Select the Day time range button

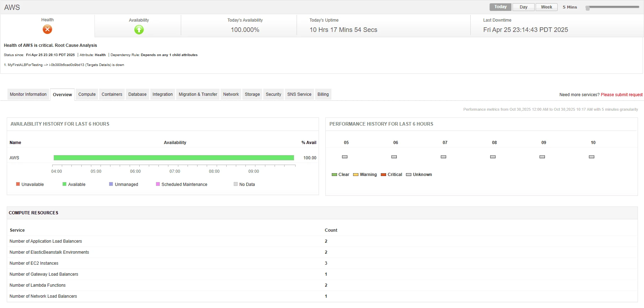pos(524,7)
